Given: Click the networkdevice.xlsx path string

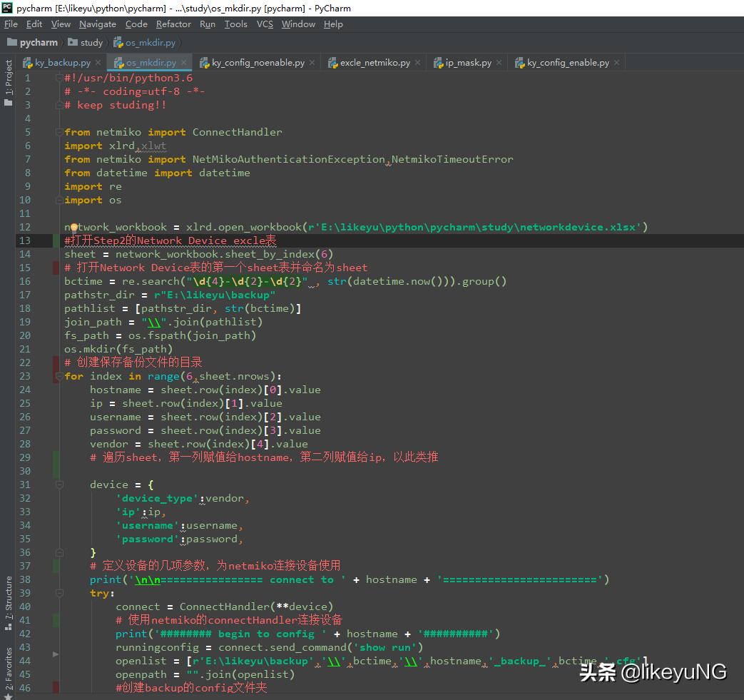Looking at the screenshot, I should tap(475, 228).
